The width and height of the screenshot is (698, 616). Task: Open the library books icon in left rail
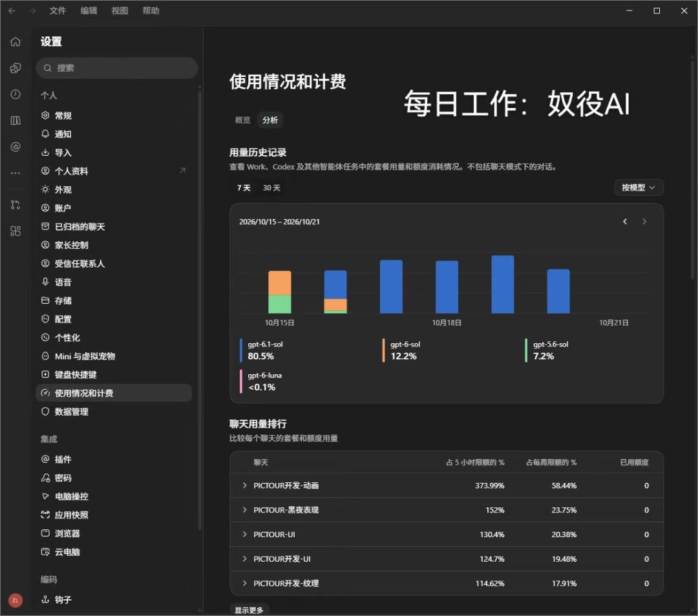coord(16,121)
